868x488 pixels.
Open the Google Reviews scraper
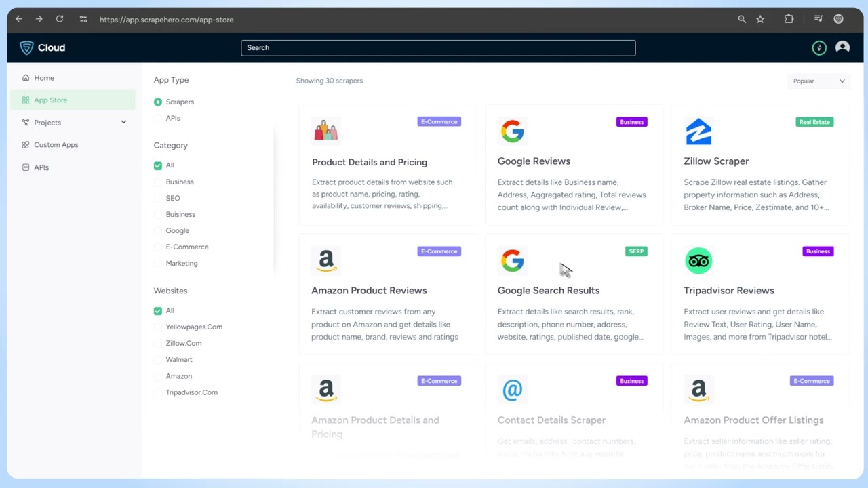click(x=534, y=161)
